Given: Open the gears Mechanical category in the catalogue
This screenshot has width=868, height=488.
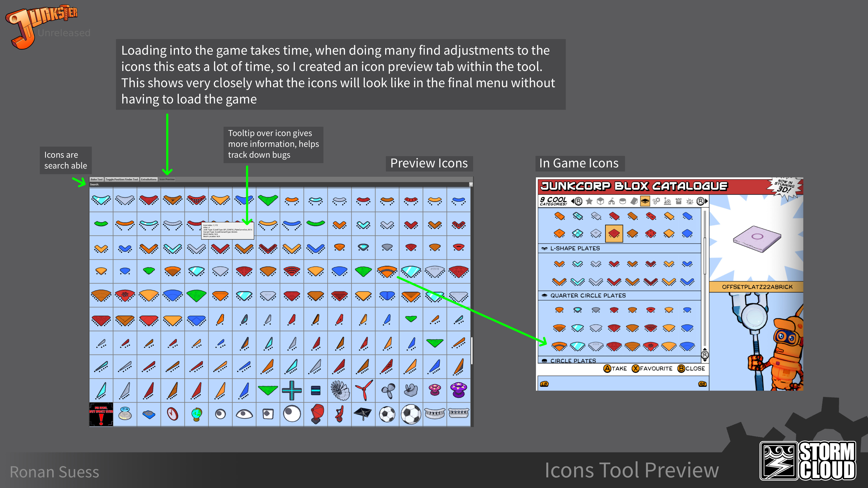Looking at the screenshot, I should [x=656, y=201].
